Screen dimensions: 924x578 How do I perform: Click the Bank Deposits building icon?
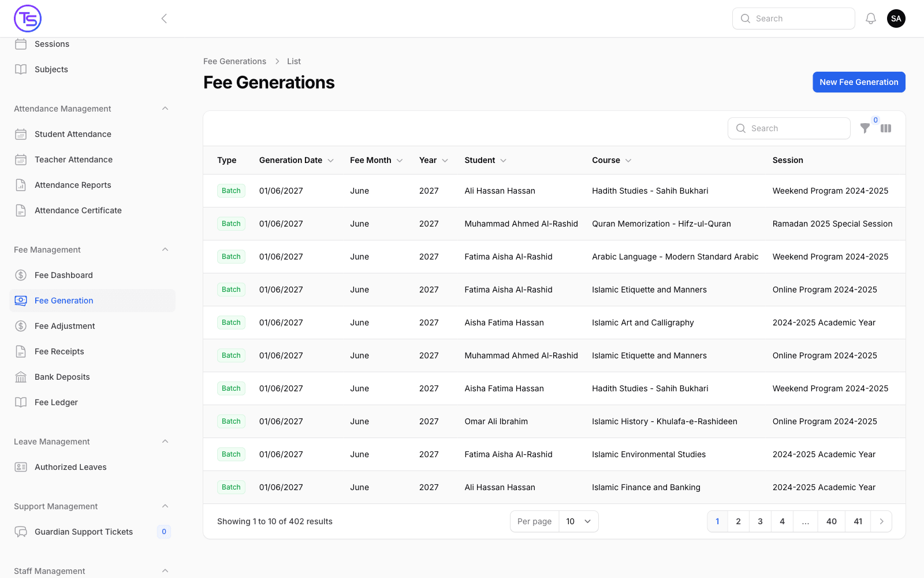click(x=21, y=377)
